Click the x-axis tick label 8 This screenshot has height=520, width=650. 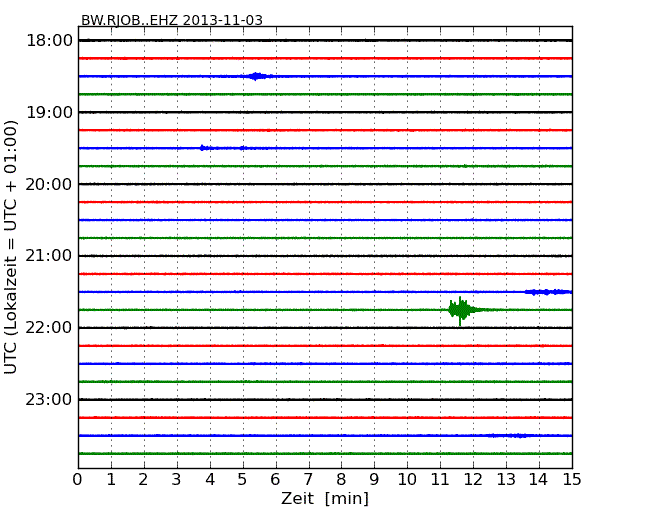coord(341,480)
